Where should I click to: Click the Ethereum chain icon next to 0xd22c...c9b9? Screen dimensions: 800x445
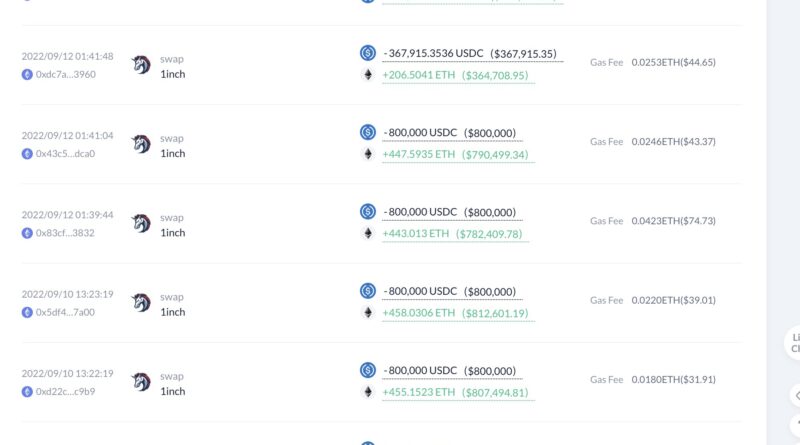click(27, 391)
